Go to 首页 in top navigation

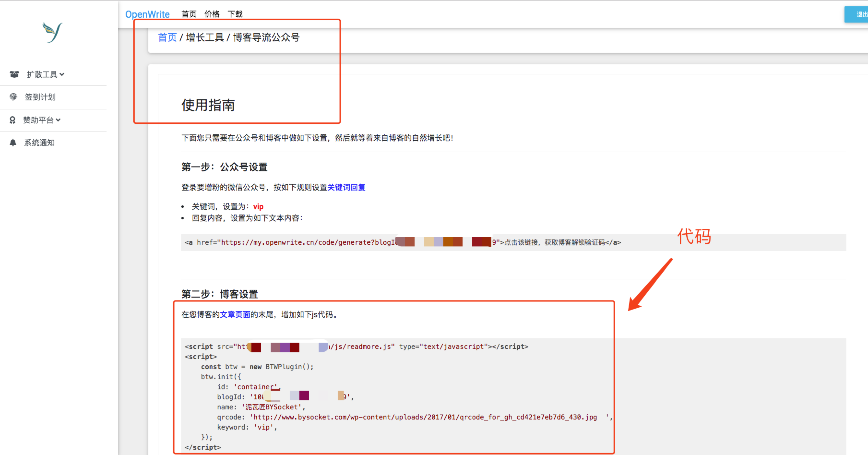189,14
